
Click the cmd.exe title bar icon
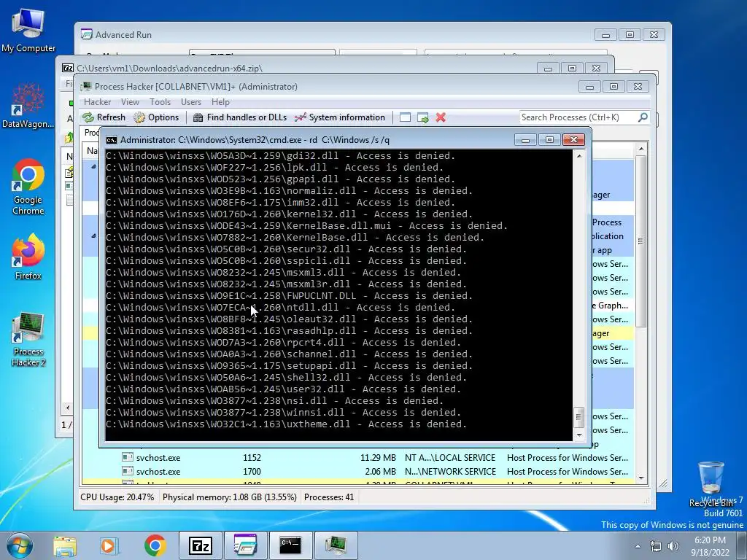[112, 140]
